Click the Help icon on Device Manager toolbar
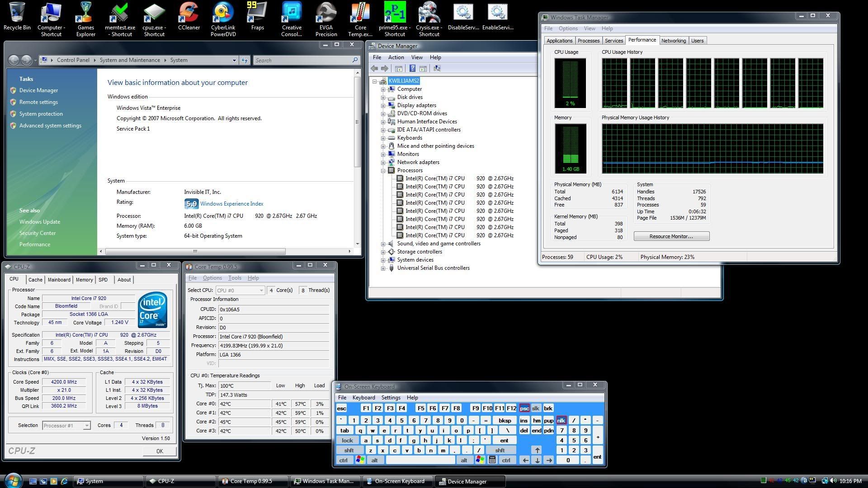Screen dimensions: 868x488 pyautogui.click(x=412, y=68)
